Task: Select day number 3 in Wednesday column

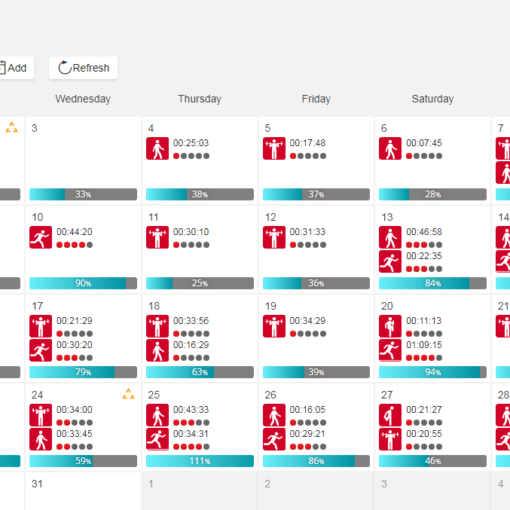Action: pyautogui.click(x=34, y=128)
